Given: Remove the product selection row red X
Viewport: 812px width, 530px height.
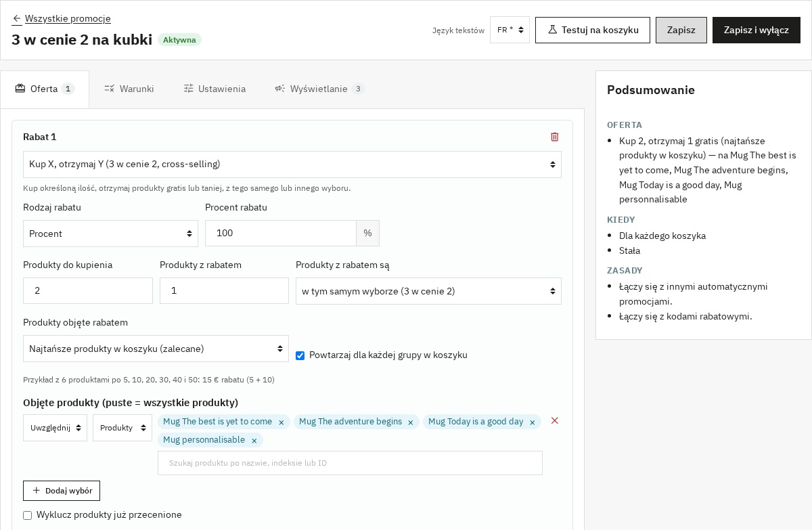Looking at the screenshot, I should click(555, 421).
